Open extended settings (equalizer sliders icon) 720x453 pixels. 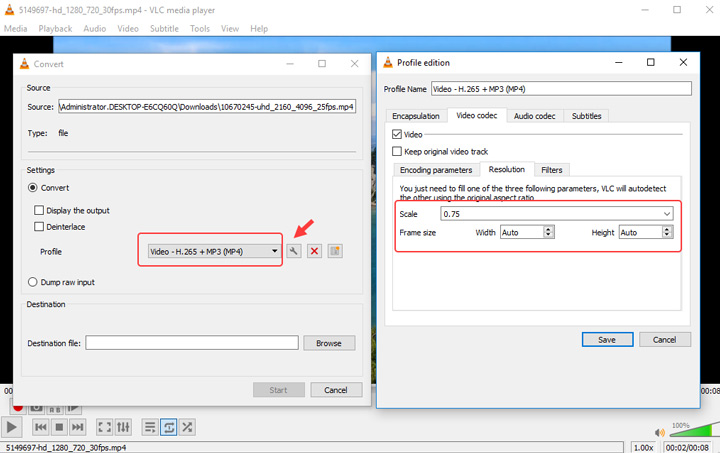point(123,427)
